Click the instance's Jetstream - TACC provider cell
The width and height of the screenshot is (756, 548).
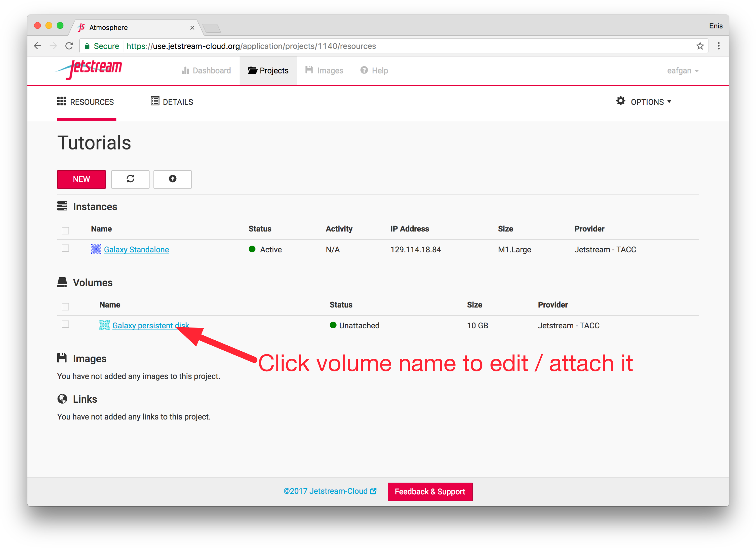pos(605,249)
